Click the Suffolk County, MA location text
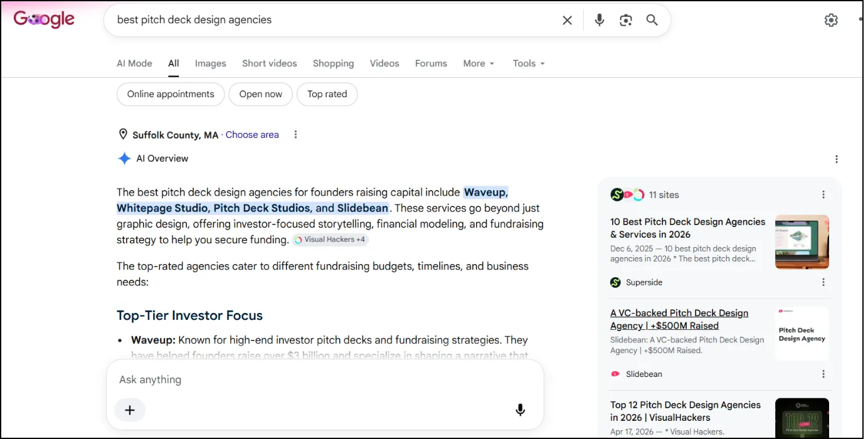Viewport: 868px width, 439px height. (176, 135)
